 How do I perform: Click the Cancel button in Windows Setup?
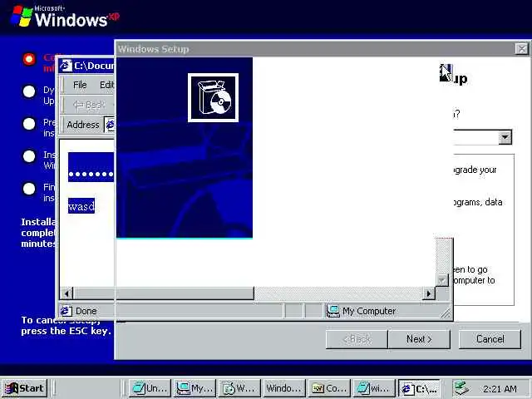(x=490, y=339)
